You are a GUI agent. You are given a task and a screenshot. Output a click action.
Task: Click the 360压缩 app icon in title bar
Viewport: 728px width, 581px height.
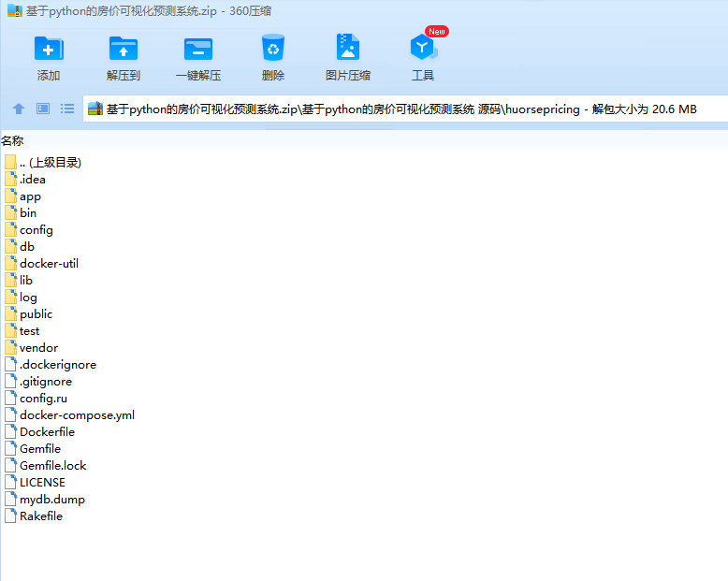[15, 10]
